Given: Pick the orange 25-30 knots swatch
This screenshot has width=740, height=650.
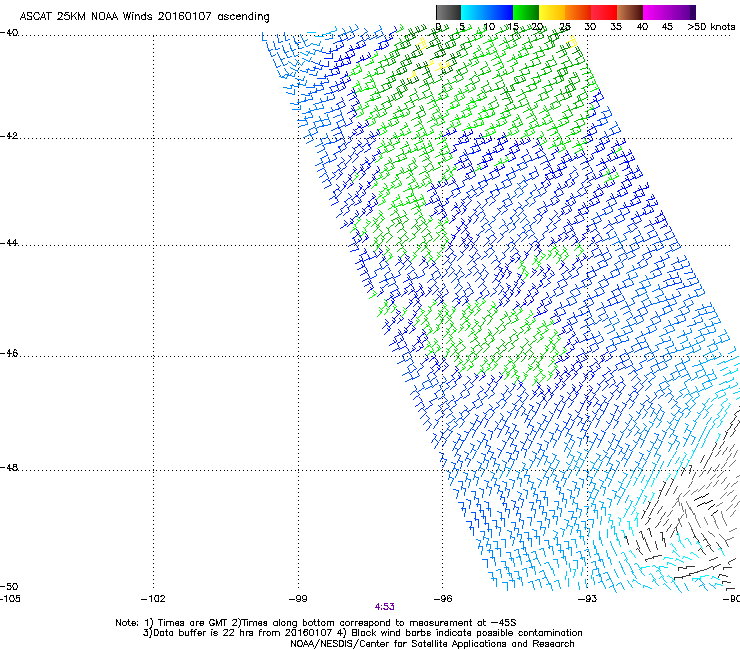Looking at the screenshot, I should tap(578, 12).
